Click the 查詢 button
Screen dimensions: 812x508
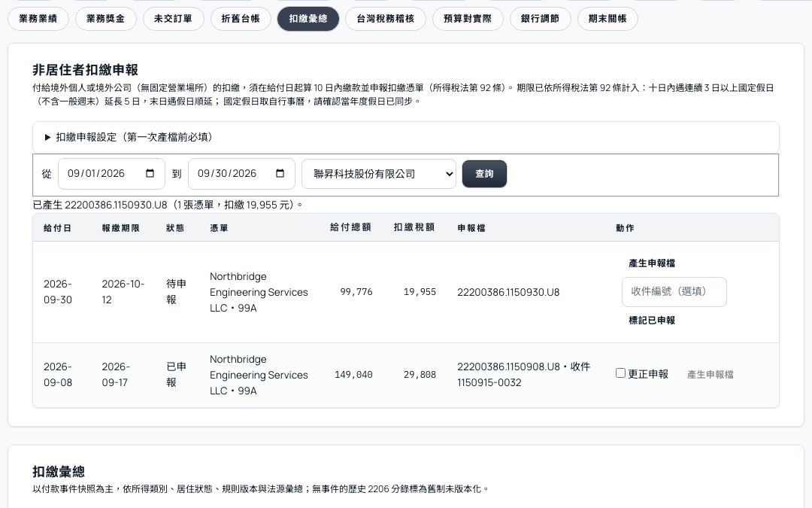coord(484,174)
